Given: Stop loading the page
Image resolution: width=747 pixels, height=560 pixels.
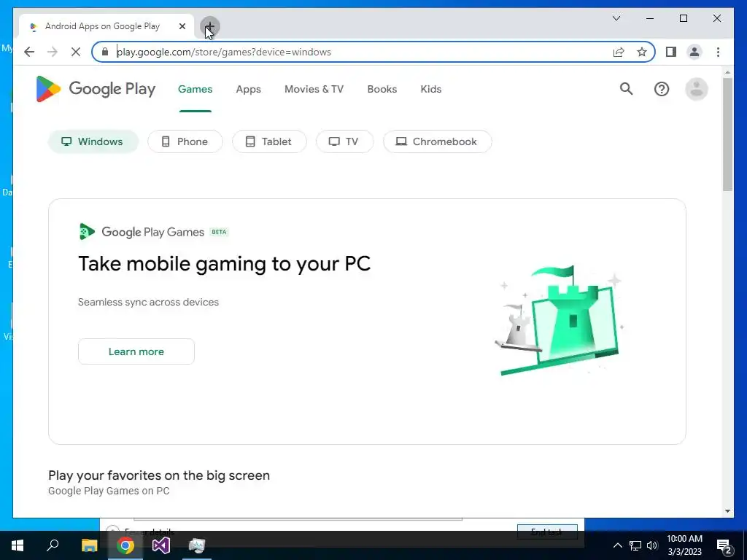Looking at the screenshot, I should pos(75,52).
